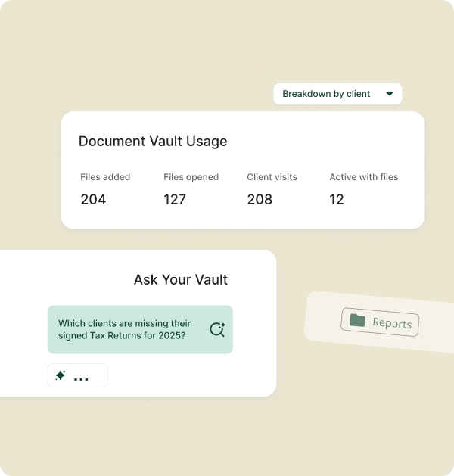
Task: Open the Reports button
Action: 380,323
